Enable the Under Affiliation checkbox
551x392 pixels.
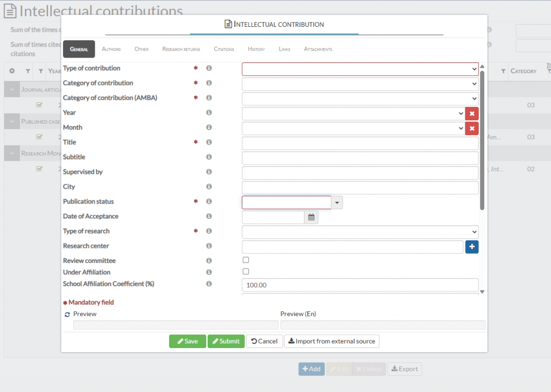[246, 272]
